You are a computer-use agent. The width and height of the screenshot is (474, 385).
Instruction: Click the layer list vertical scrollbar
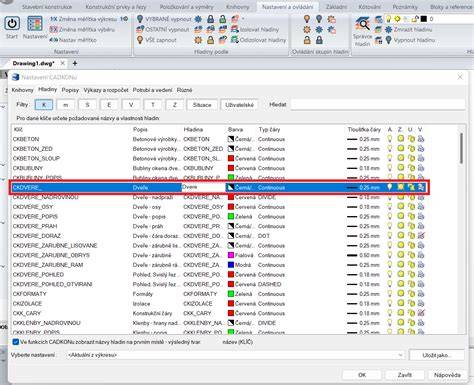click(x=461, y=148)
